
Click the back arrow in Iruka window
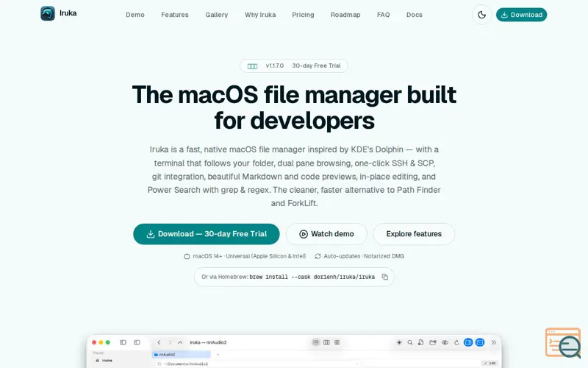[159, 342]
